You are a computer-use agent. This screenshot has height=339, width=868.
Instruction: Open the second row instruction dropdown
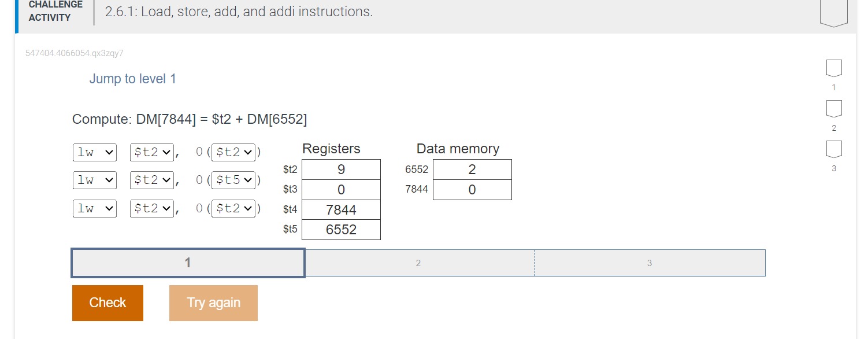click(x=94, y=180)
